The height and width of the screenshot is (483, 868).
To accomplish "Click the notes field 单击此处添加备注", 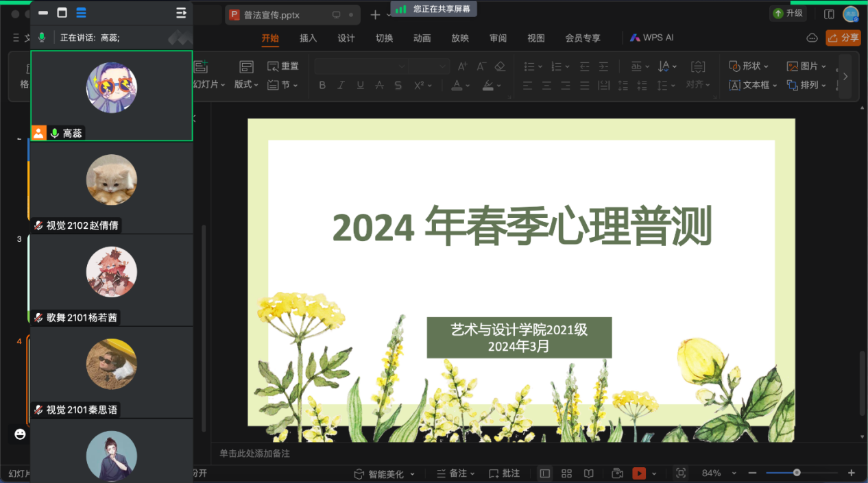I will [x=255, y=454].
